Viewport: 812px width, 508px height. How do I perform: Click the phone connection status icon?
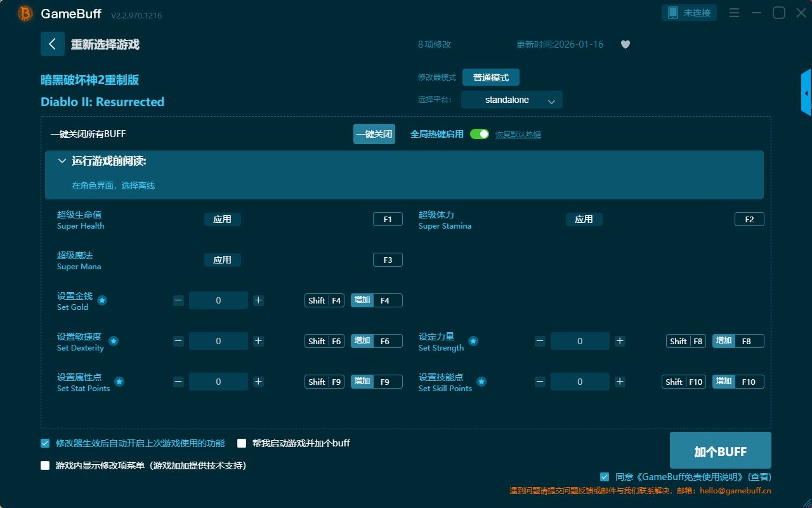pos(673,13)
